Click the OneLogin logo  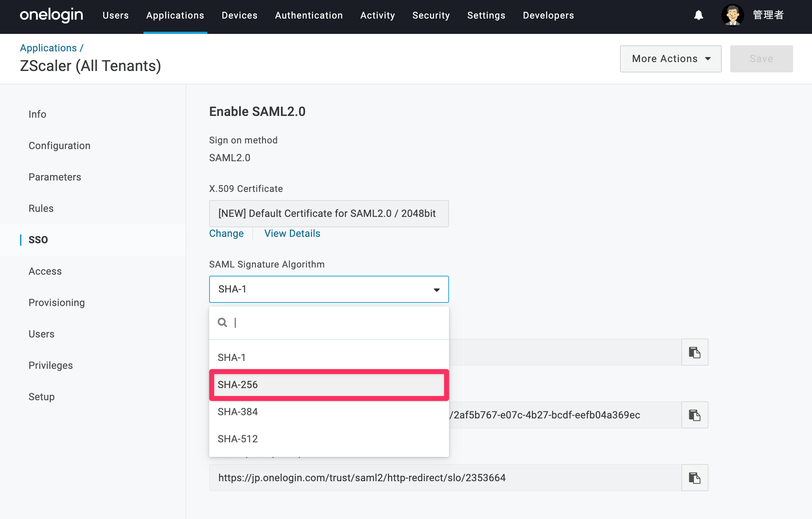coord(51,15)
